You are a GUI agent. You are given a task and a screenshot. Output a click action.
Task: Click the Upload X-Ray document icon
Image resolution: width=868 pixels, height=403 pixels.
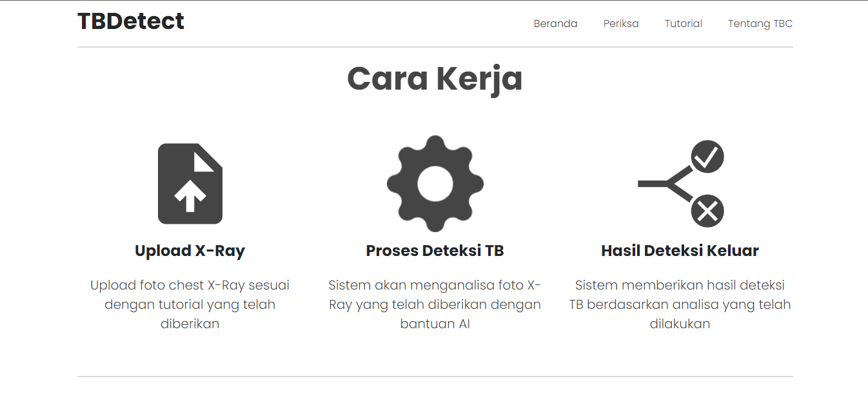(190, 184)
